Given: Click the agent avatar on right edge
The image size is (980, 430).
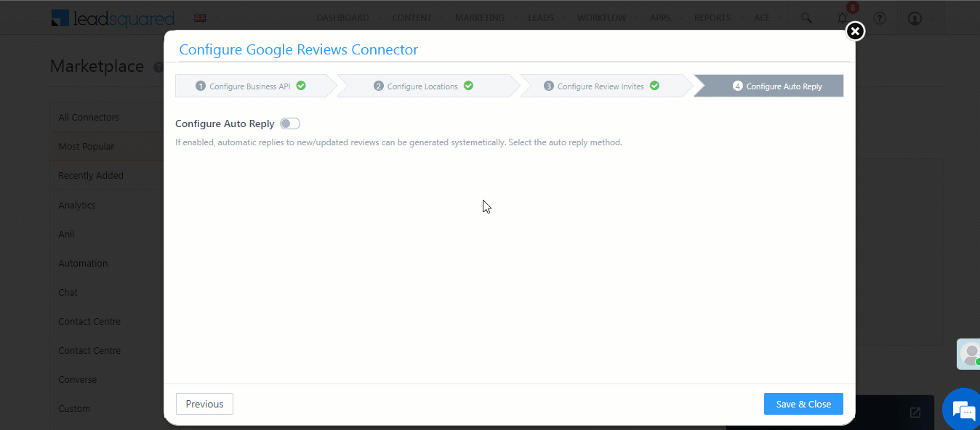Looking at the screenshot, I should (x=969, y=354).
